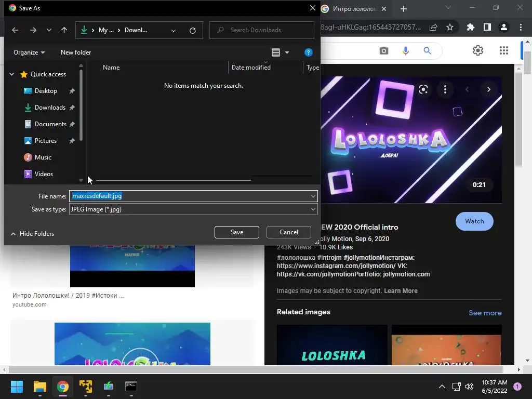Click the Watch button
The height and width of the screenshot is (399, 532).
[474, 221]
